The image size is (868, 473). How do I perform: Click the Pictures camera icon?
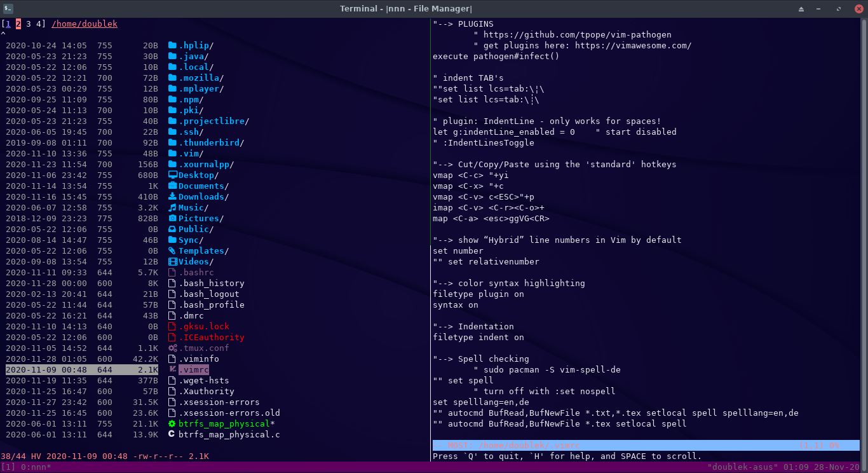click(172, 219)
